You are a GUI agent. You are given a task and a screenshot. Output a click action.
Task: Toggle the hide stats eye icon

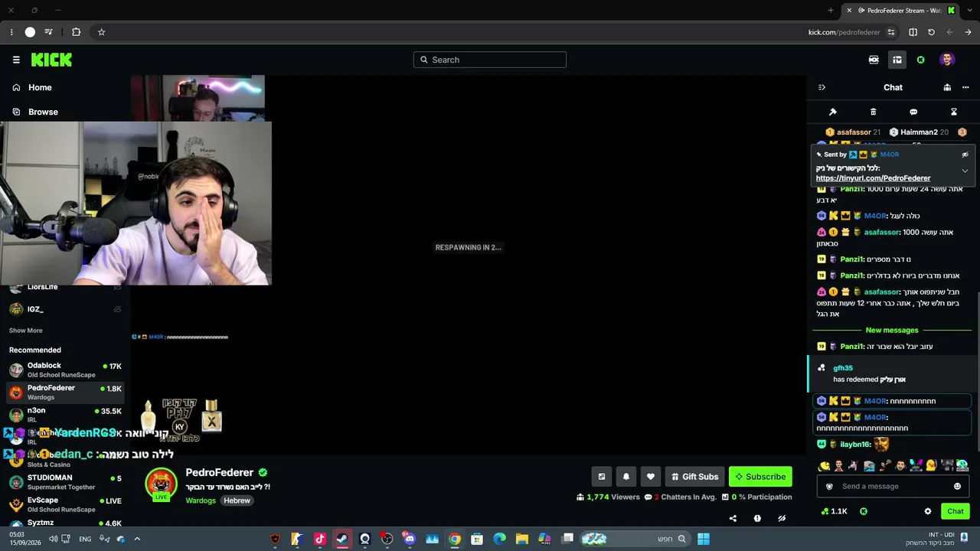click(782, 518)
